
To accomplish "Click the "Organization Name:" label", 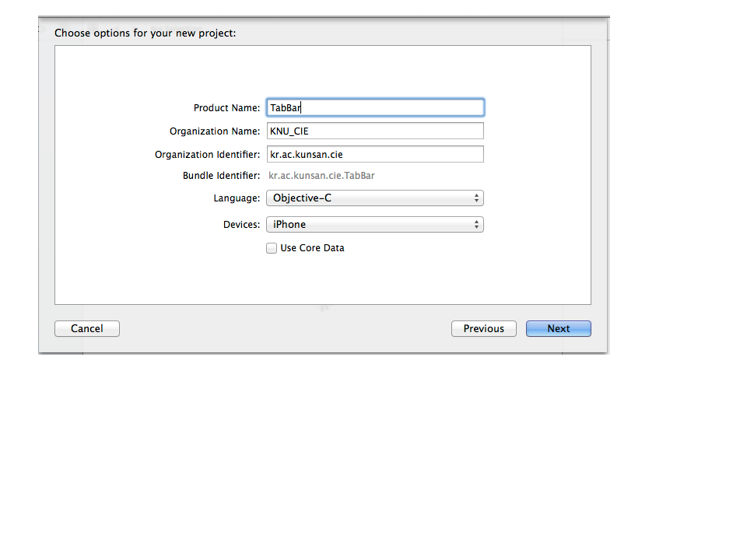I will tap(215, 131).
